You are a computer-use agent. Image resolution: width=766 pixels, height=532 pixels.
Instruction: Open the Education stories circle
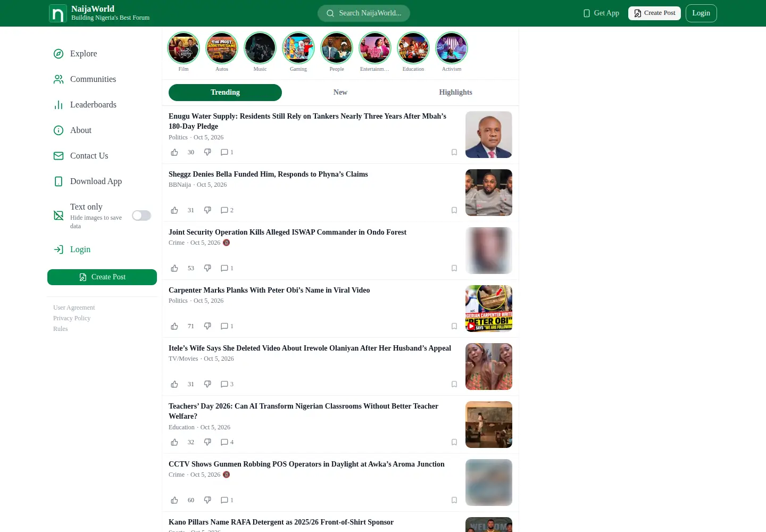413,48
